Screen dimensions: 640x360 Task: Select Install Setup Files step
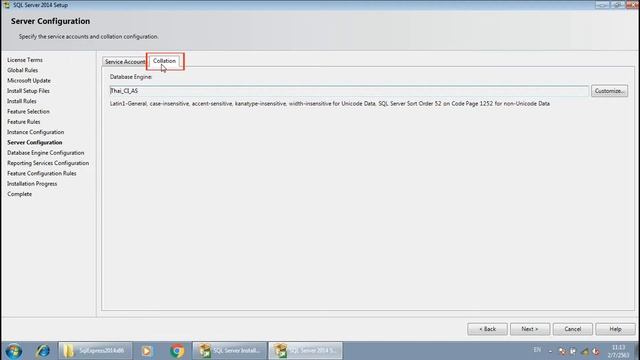pos(28,91)
